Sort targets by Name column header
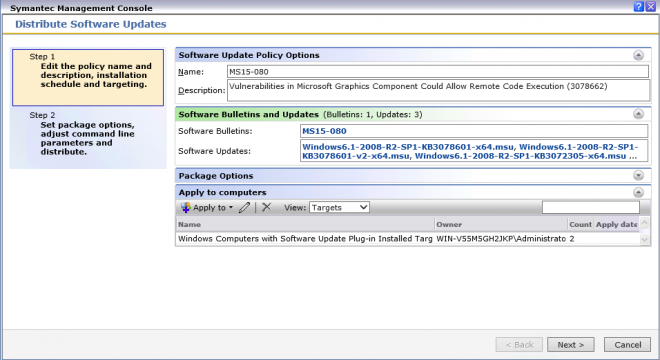The height and width of the screenshot is (360, 660). (x=305, y=224)
